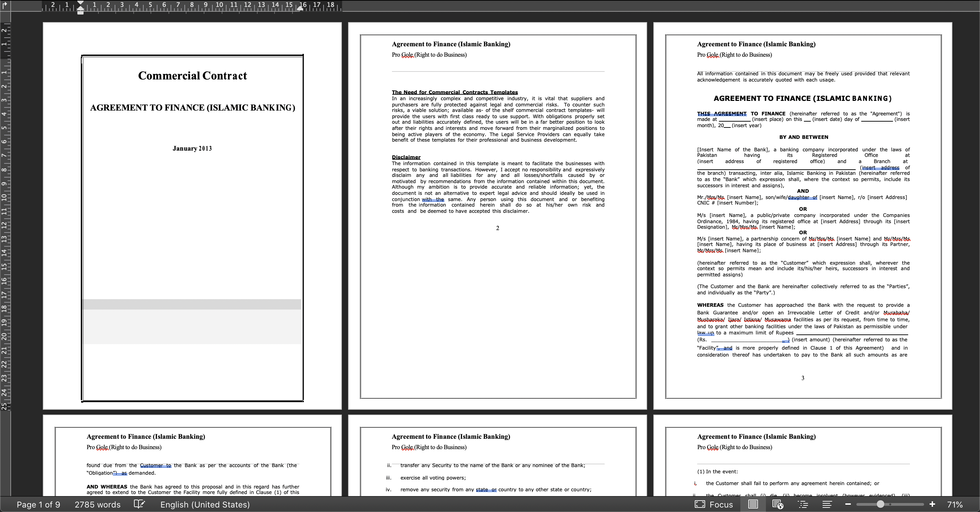Image resolution: width=980 pixels, height=512 pixels.
Task: Click 'exercise all voting powers;' line on page 5
Action: pos(433,478)
